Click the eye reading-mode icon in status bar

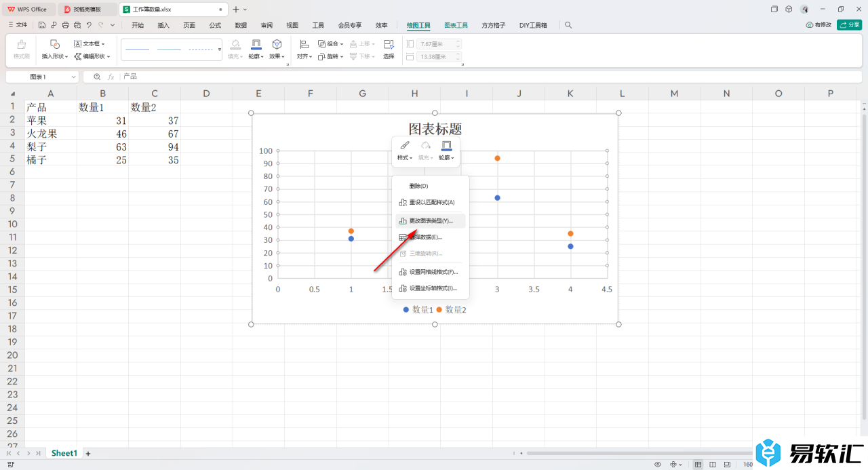click(x=658, y=465)
